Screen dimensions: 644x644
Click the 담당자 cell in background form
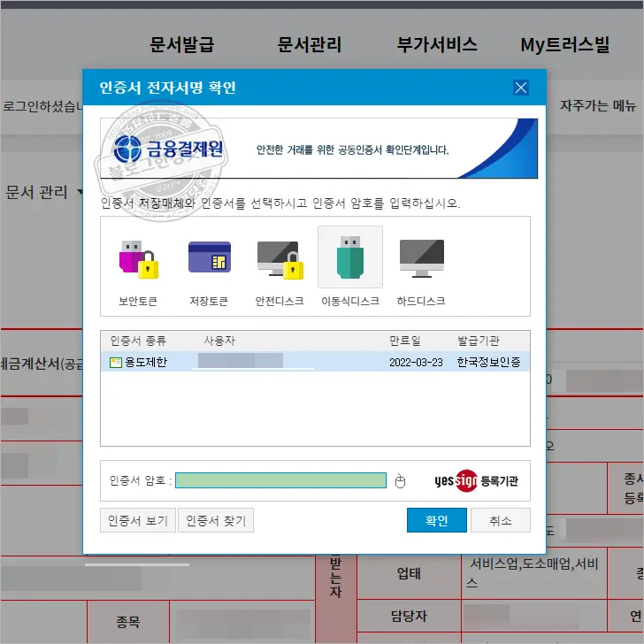click(x=409, y=616)
